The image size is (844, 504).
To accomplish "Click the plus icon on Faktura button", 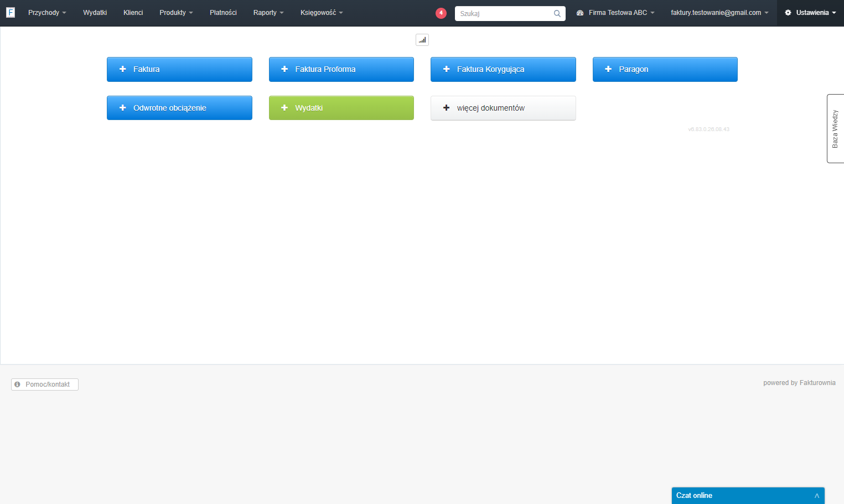I will point(123,69).
